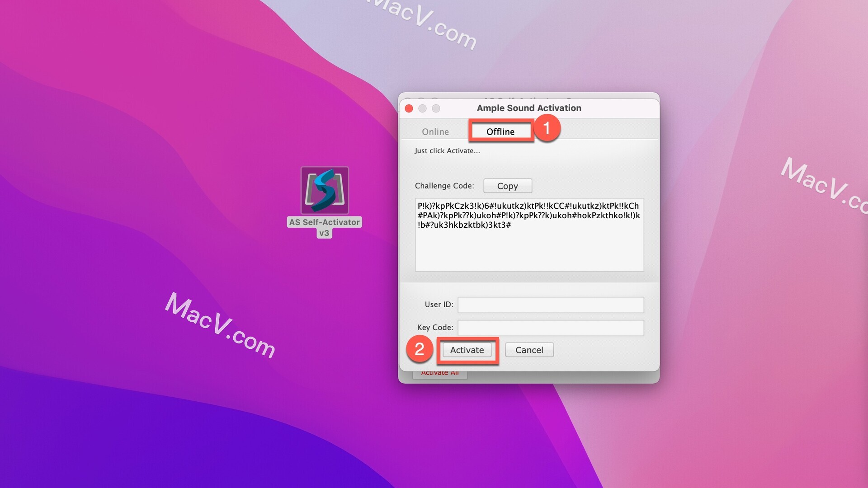Click the User ID input field
Screen dimensions: 868x488
[x=551, y=304]
